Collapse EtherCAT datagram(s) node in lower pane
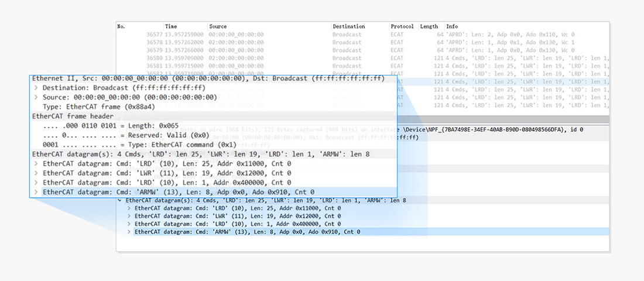Viewport: 644px width, 281px height. tap(121, 200)
